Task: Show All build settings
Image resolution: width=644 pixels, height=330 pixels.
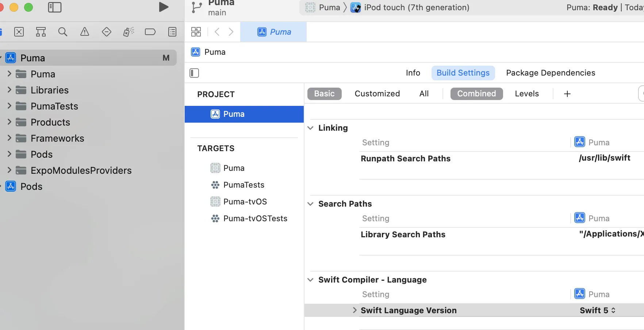Action: pyautogui.click(x=424, y=94)
